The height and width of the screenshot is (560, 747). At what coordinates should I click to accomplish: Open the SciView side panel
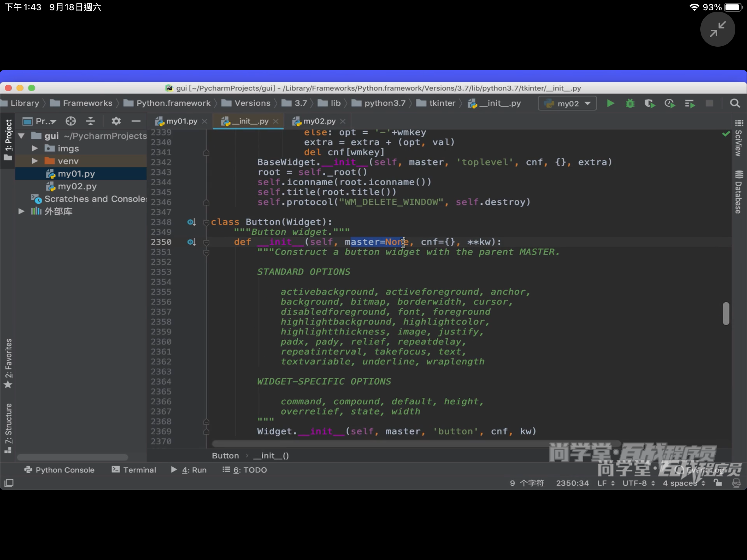pyautogui.click(x=739, y=139)
